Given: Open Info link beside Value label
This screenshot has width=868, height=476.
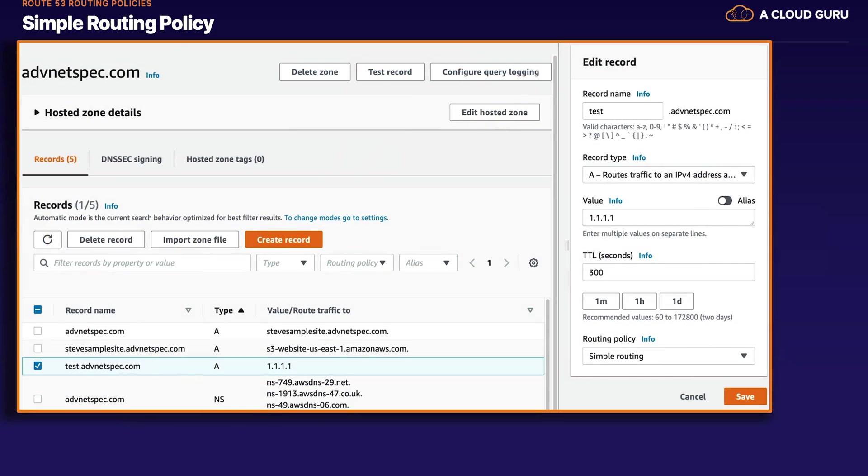Looking at the screenshot, I should click(615, 200).
